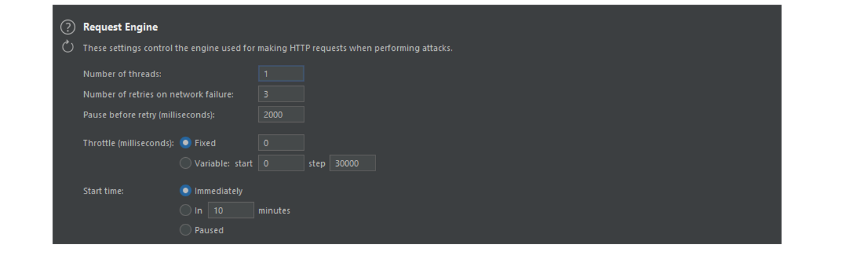868x253 pixels.
Task: Click the start-in minutes input field
Action: point(231,210)
